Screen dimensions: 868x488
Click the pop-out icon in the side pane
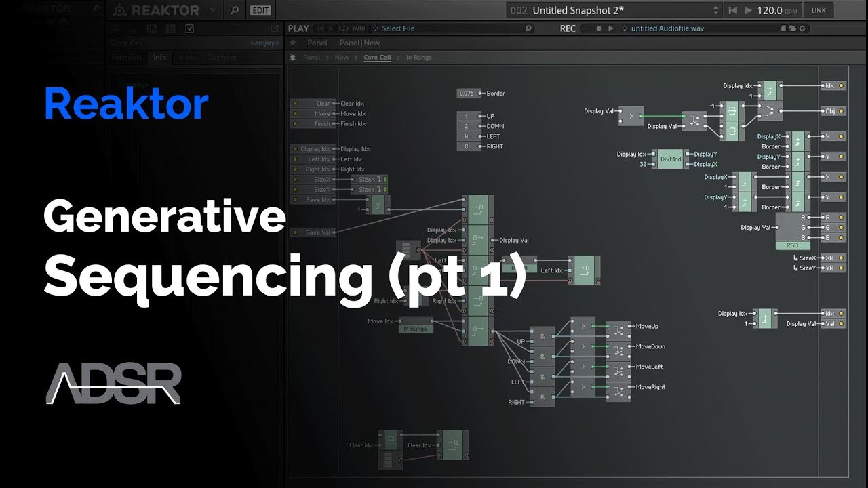point(274,28)
